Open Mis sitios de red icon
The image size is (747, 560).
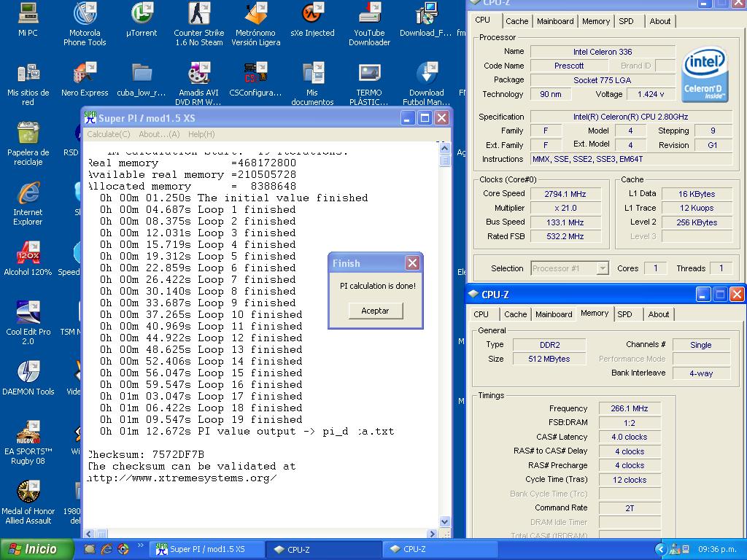point(28,83)
